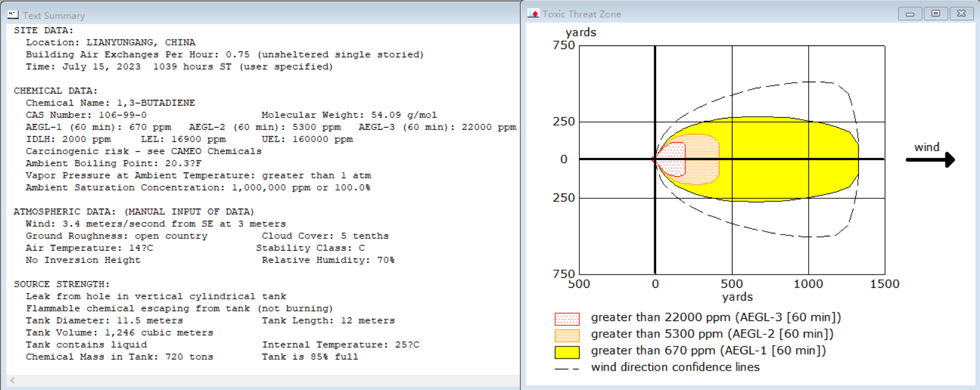Screen dimensions: 980x390
Task: Click the 'Air Temperature' text
Action: [x=89, y=248]
